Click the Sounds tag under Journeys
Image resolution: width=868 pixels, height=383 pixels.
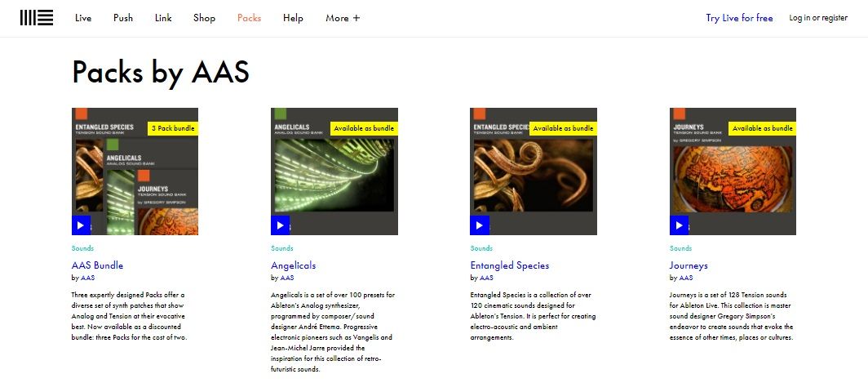[680, 248]
